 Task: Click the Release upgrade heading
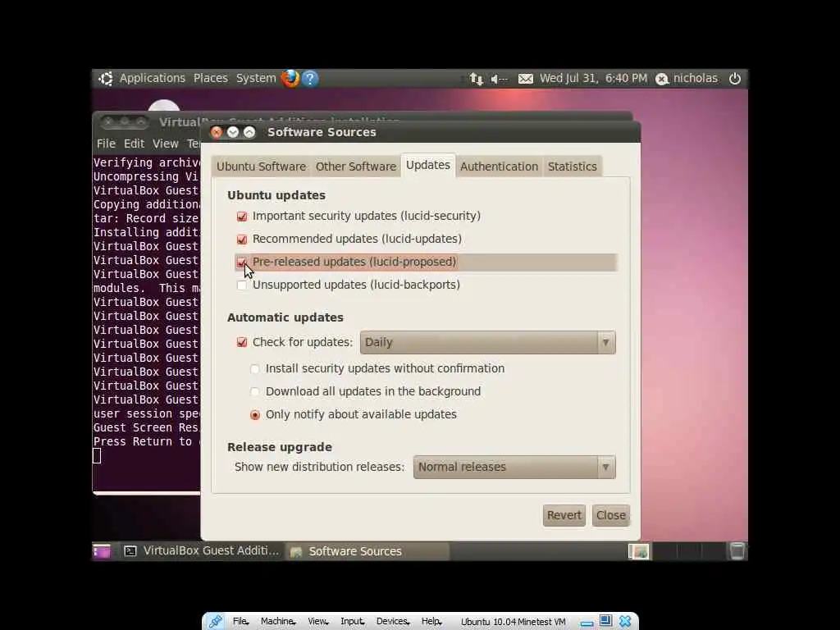280,447
